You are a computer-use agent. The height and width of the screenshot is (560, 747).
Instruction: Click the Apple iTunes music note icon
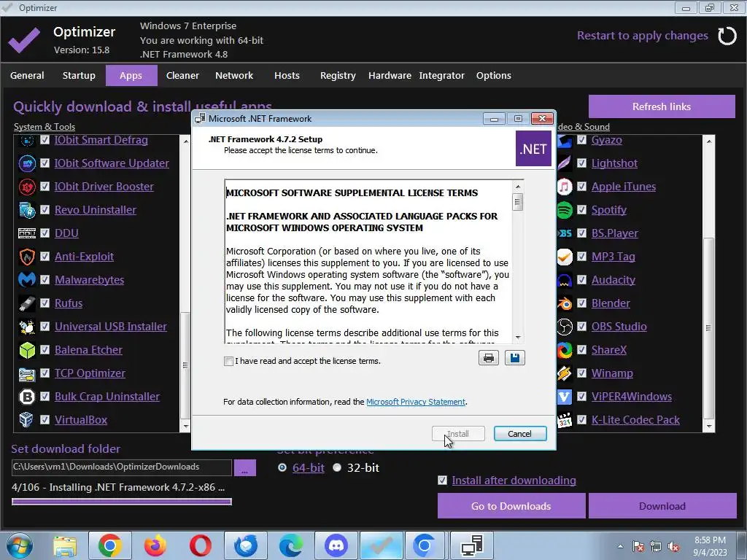click(565, 187)
